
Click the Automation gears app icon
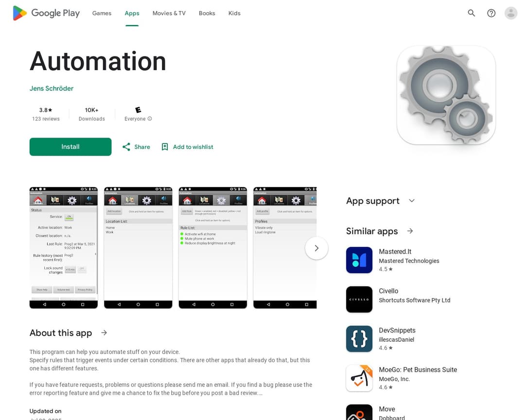[x=446, y=95]
